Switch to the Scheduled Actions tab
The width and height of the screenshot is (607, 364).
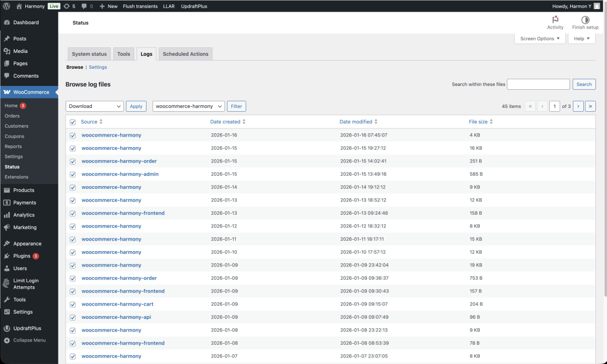point(186,54)
